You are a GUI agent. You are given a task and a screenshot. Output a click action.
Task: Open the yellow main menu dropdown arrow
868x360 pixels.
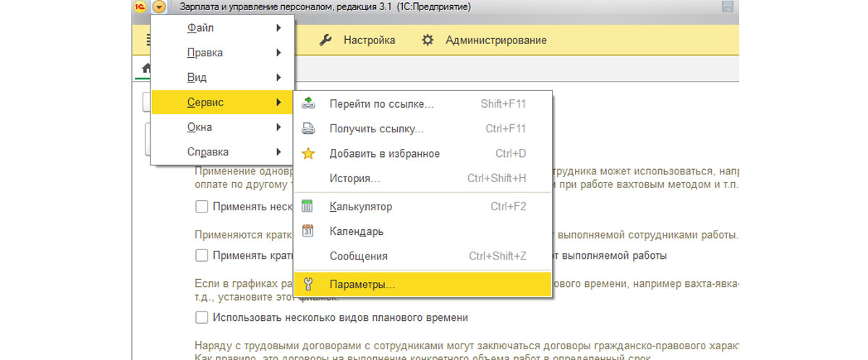159,7
